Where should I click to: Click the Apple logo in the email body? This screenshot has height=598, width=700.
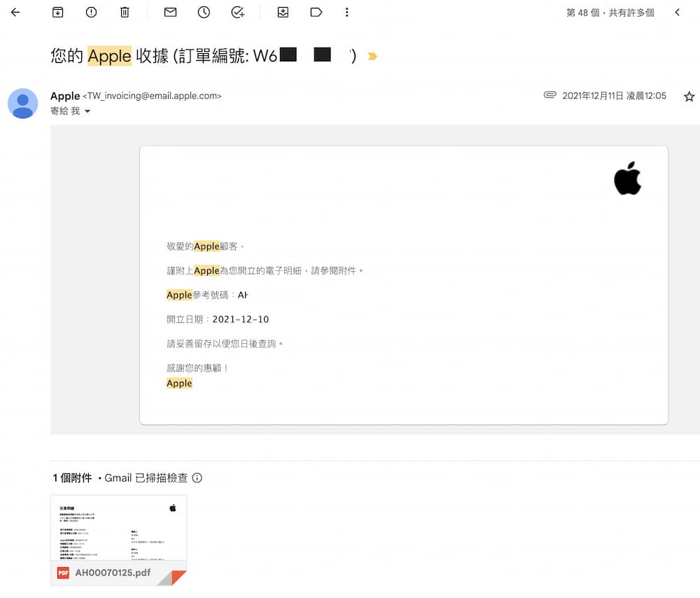pos(628,178)
